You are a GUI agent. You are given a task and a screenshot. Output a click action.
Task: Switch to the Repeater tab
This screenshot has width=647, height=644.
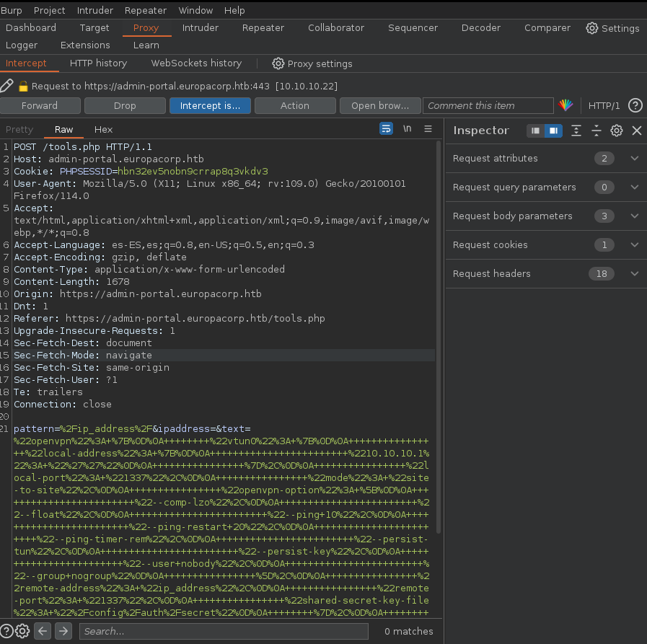tap(263, 27)
